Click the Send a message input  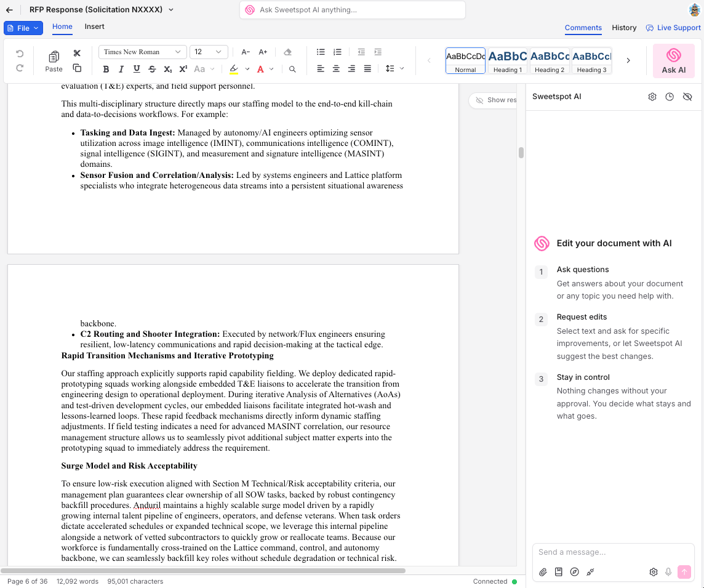coord(613,552)
